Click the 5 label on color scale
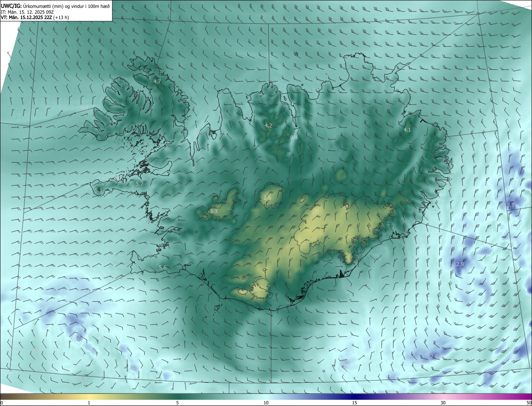532x406 pixels. click(x=177, y=403)
